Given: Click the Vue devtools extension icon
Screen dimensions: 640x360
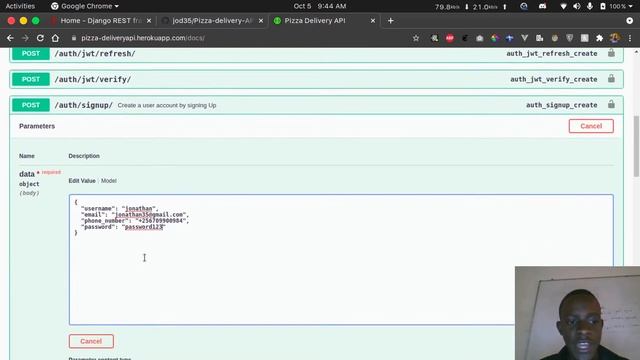Looking at the screenshot, I should click(x=524, y=38).
